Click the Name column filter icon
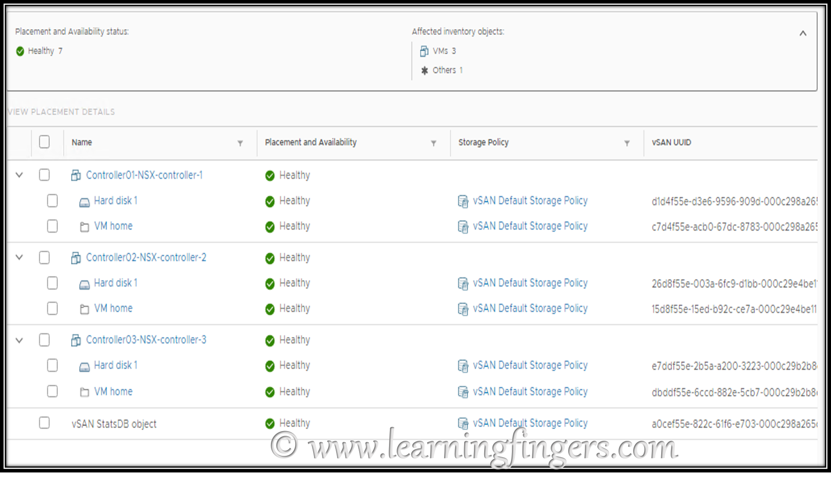Image resolution: width=831 pixels, height=504 pixels. 240,143
